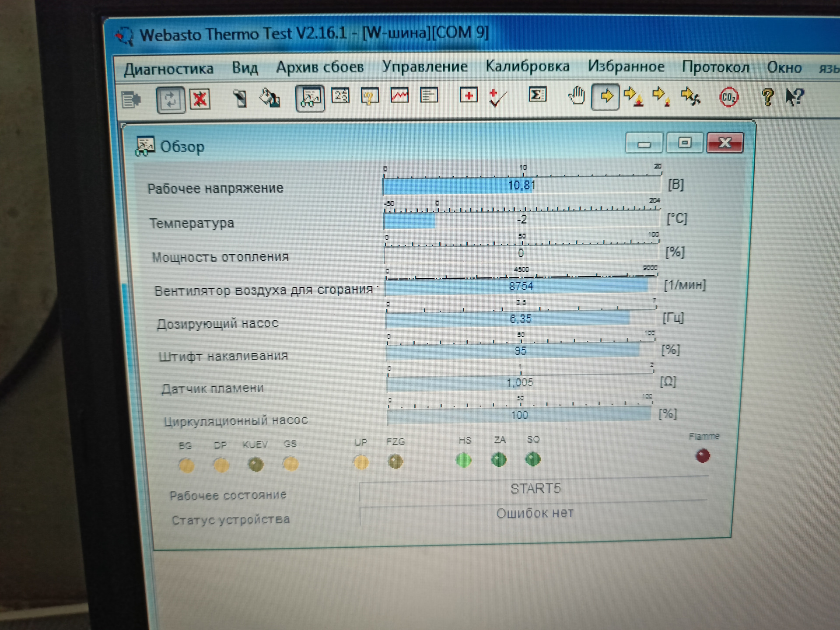
Task: Click the UP status indicator light
Action: pos(361,462)
